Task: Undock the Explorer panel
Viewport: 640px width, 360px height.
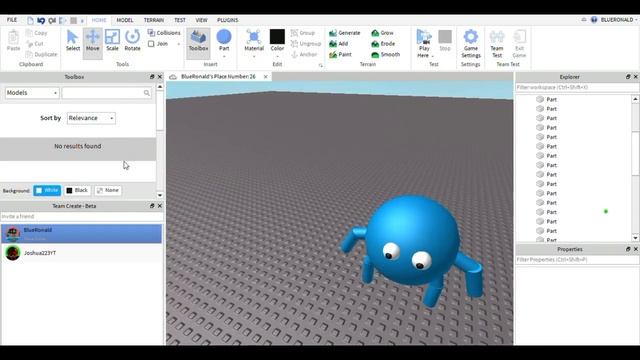Action: click(x=628, y=77)
